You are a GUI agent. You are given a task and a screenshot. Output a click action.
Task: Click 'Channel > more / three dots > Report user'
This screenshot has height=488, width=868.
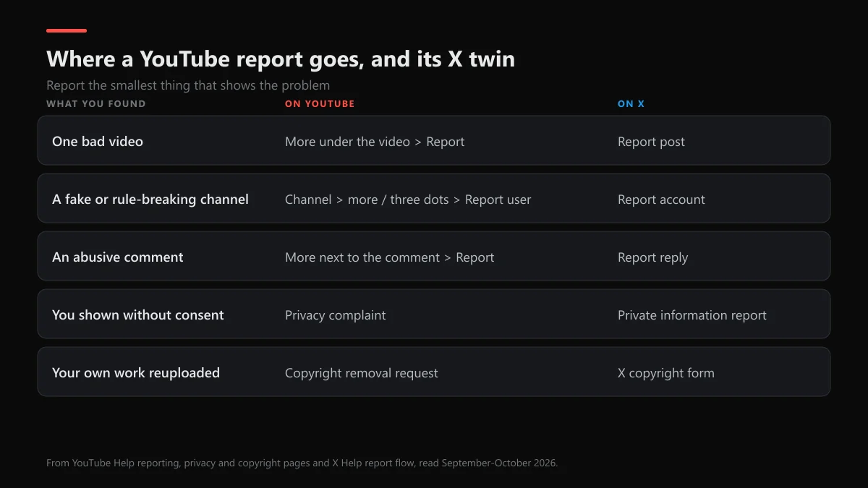pos(408,200)
